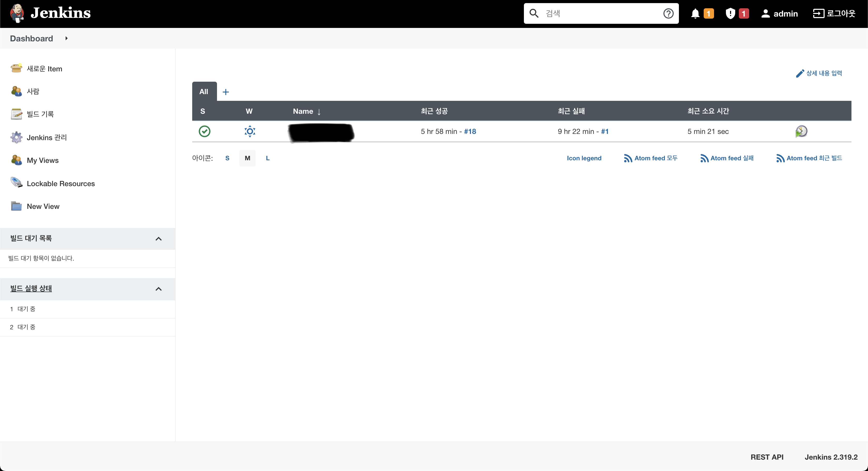Click the search help question mark icon
Screen dimensions: 868x471
(668, 13)
